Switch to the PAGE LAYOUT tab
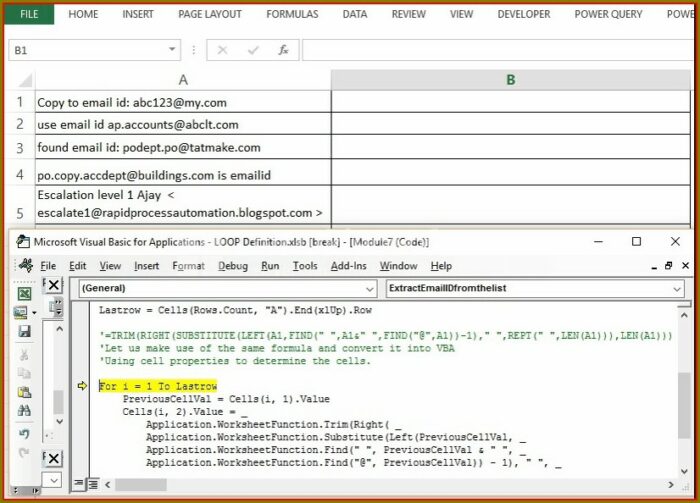The width and height of the screenshot is (700, 503). coord(210,14)
